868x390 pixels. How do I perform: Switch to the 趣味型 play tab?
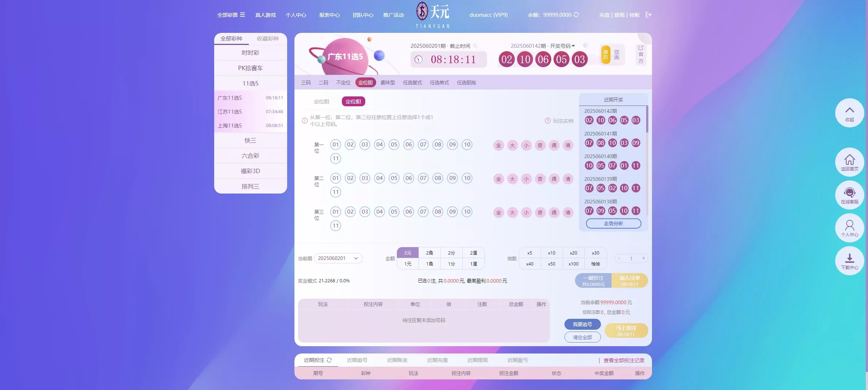388,83
